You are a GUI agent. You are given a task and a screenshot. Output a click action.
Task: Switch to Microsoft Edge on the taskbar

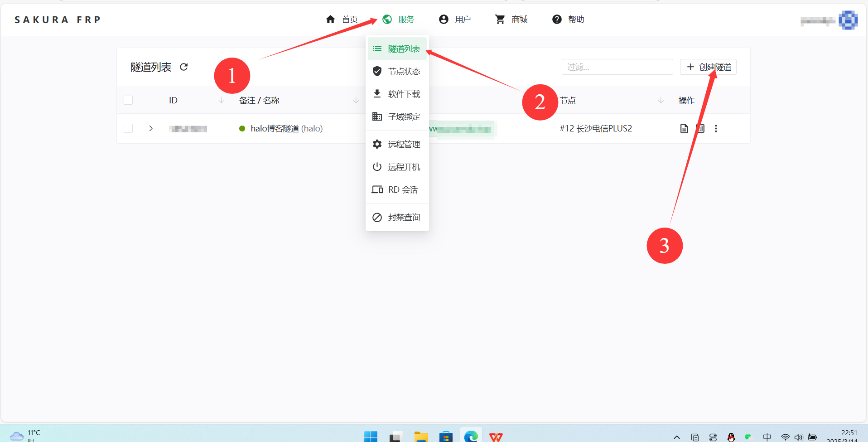pos(471,437)
